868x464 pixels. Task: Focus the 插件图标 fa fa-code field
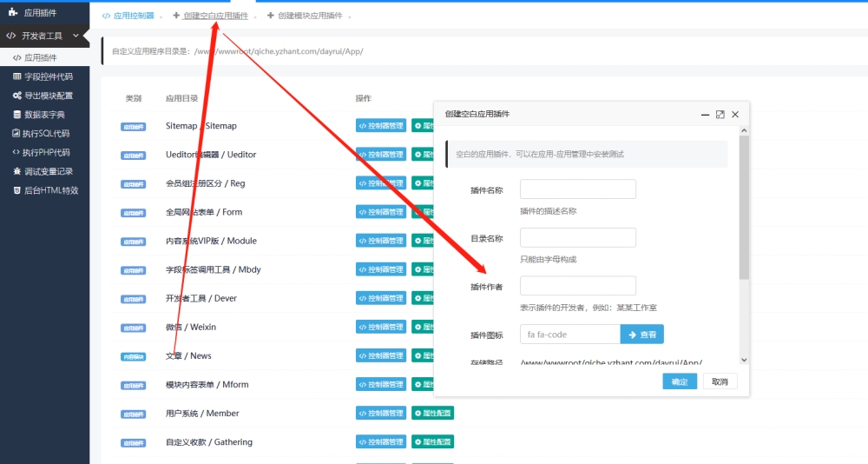click(570, 335)
